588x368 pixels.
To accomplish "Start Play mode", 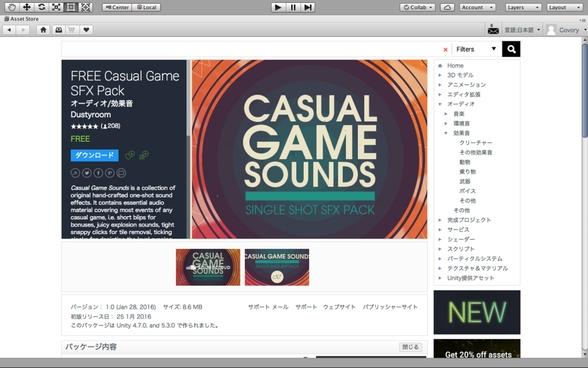I will coord(278,7).
